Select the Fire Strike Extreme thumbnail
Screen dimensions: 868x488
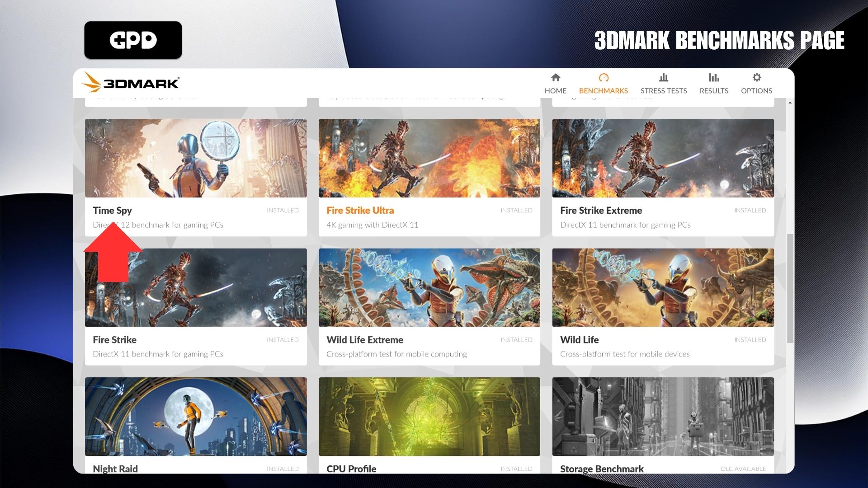tap(663, 158)
